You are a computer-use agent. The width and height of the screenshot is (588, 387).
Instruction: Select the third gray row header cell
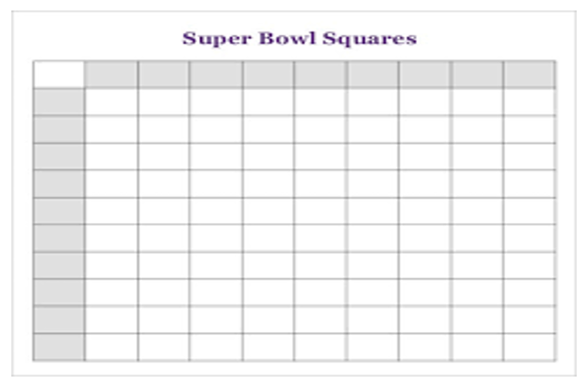point(59,157)
